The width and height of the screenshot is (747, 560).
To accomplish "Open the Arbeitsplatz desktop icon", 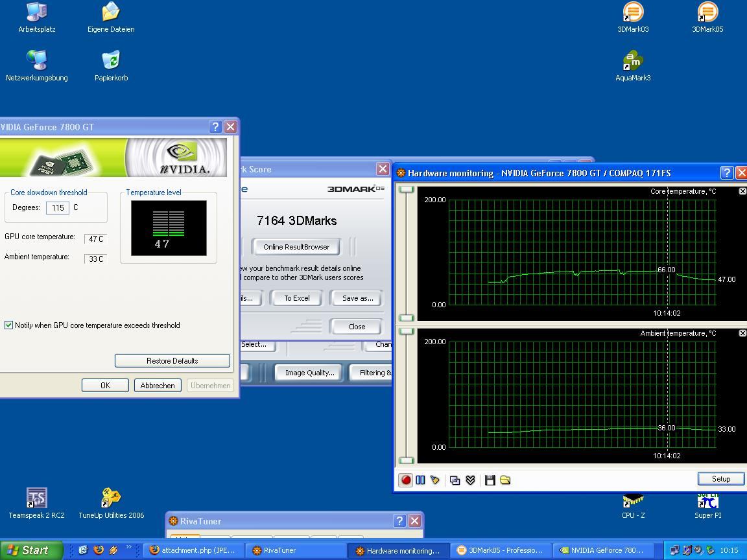I will point(37,17).
